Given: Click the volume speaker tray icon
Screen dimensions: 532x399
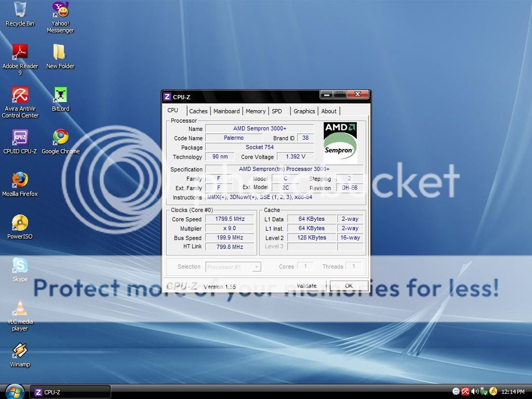Looking at the screenshot, I should click(475, 392).
